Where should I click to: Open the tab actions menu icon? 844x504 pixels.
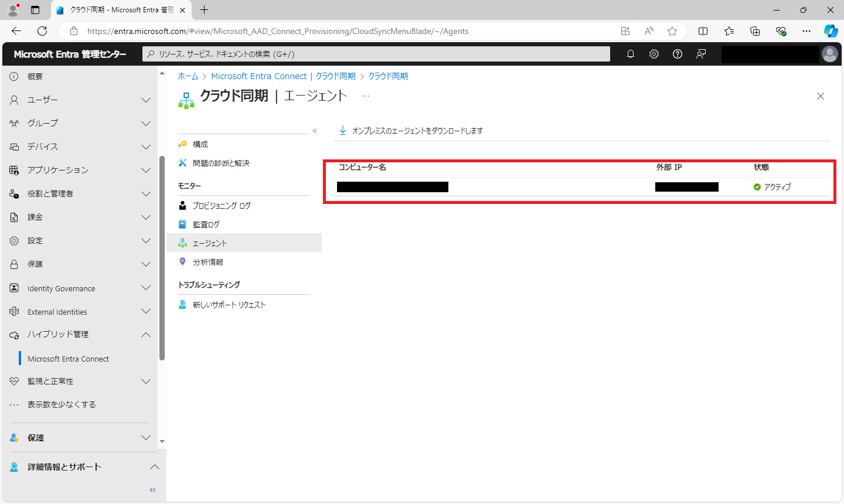pos(35,10)
